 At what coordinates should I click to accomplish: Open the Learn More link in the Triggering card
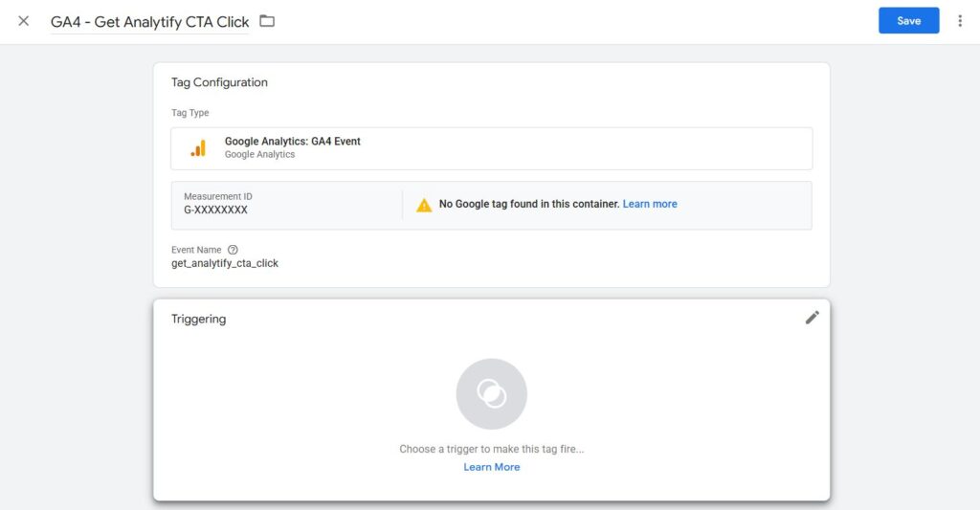[x=491, y=467]
